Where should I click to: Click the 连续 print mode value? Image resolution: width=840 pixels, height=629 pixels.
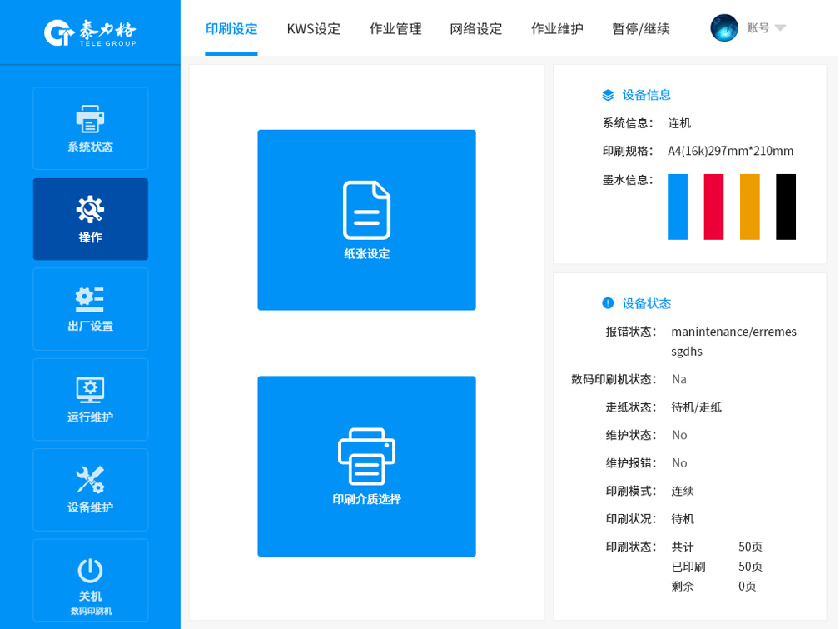683,492
